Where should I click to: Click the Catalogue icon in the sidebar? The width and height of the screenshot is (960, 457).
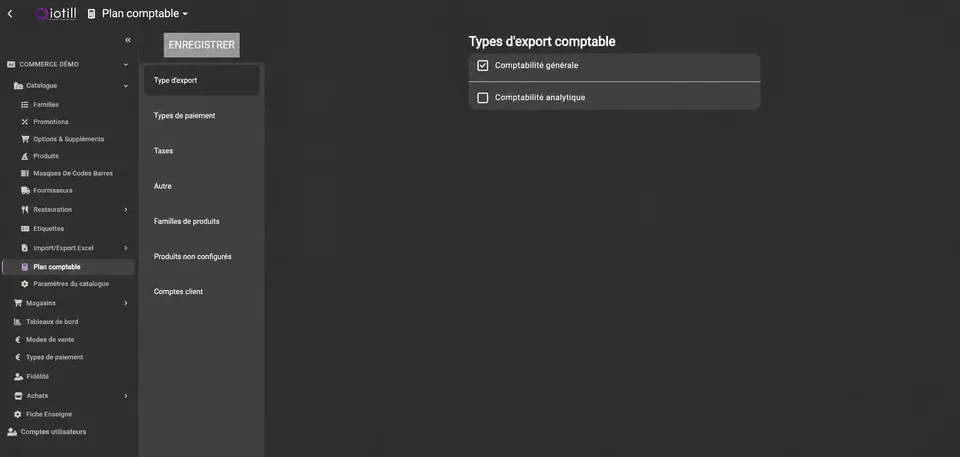pyautogui.click(x=18, y=86)
